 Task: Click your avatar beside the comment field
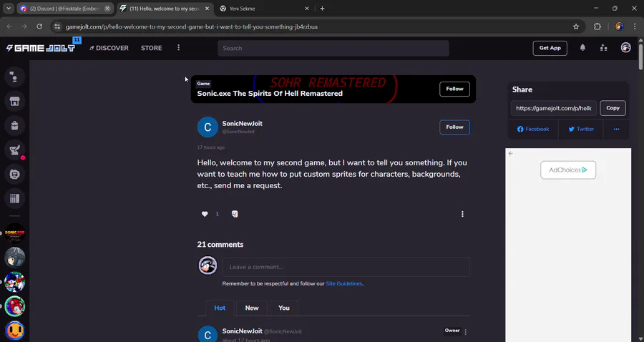click(208, 265)
